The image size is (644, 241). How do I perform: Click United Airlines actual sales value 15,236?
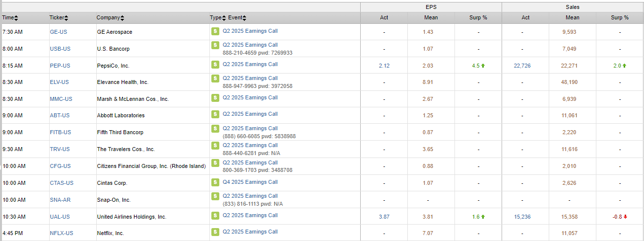click(523, 217)
